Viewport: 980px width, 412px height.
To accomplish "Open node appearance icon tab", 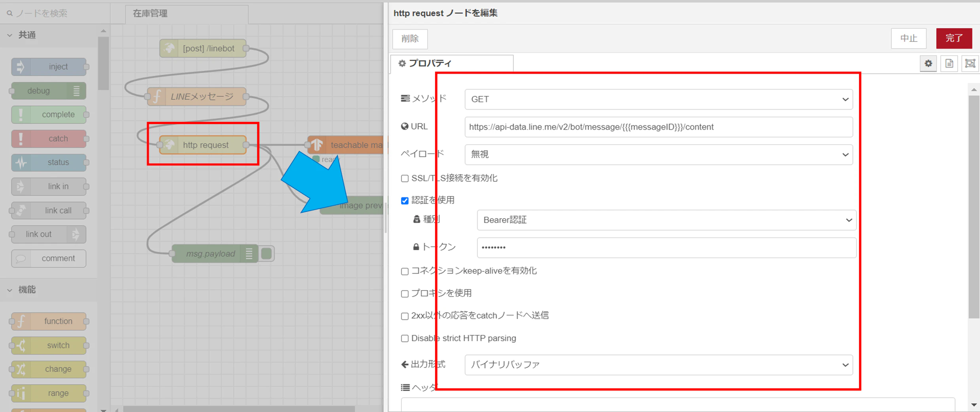I will coord(970,64).
